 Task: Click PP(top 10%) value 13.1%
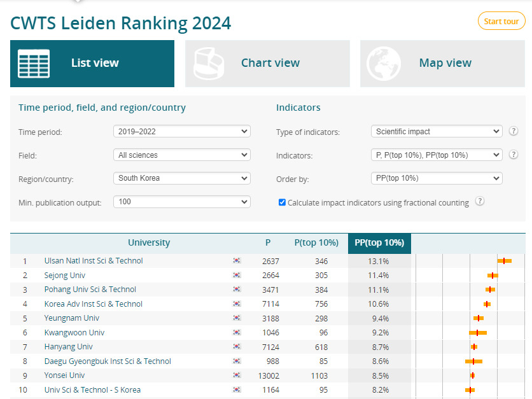pos(378,262)
